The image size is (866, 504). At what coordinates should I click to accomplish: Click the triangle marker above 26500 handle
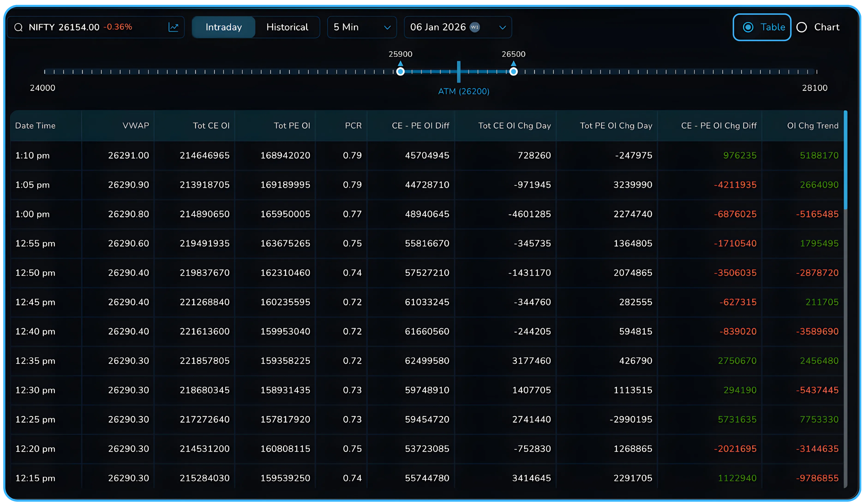[x=513, y=63]
